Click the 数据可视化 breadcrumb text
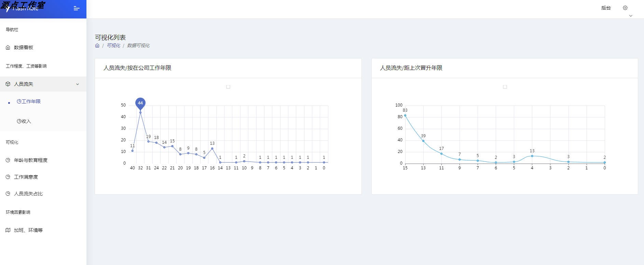This screenshot has width=644, height=265. click(x=138, y=45)
